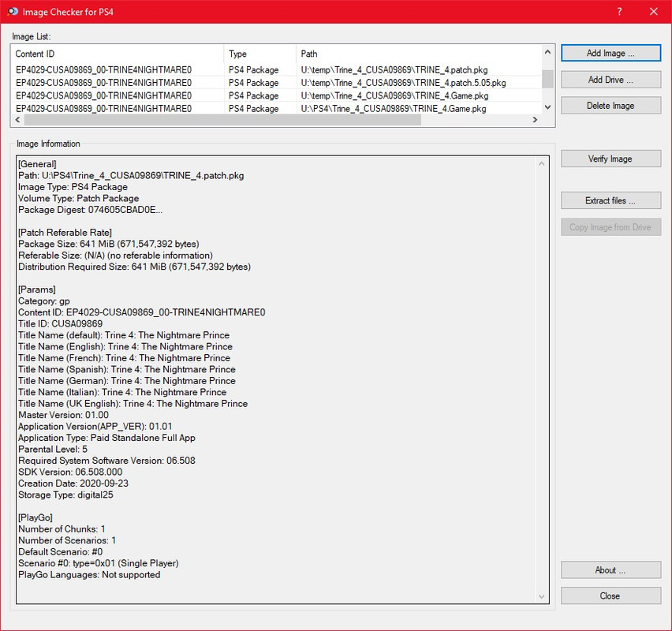Open the About ... dialog

tap(610, 570)
